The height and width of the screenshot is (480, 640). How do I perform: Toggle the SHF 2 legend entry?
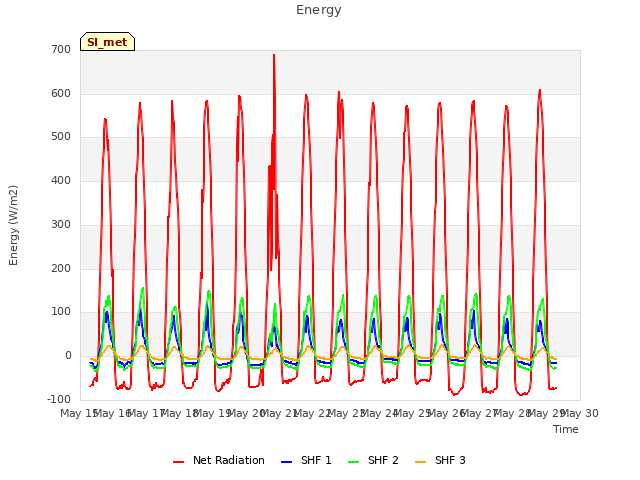pos(373,460)
